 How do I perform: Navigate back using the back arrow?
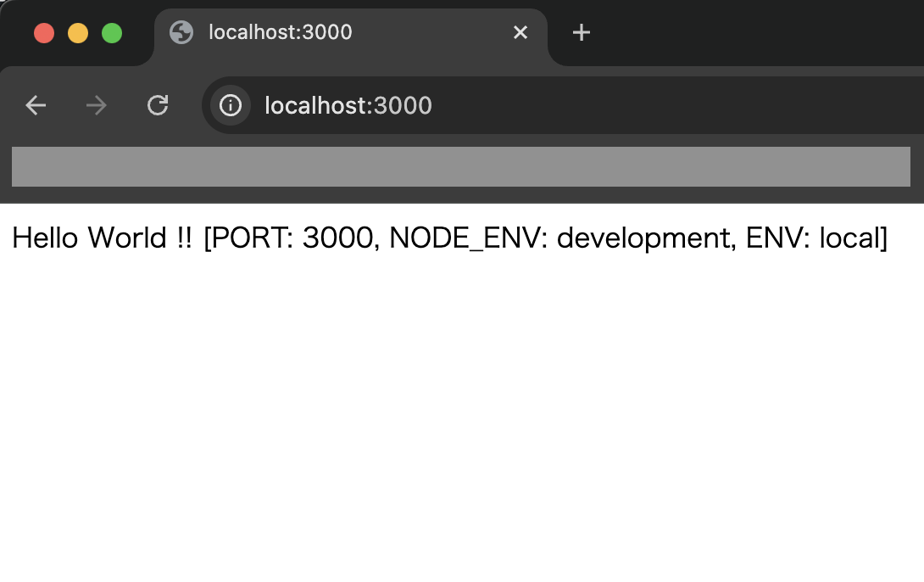[35, 105]
